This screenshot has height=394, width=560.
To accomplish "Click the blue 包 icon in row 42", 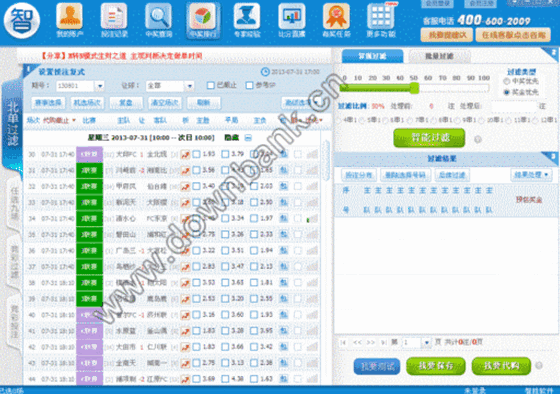I will tap(284, 346).
